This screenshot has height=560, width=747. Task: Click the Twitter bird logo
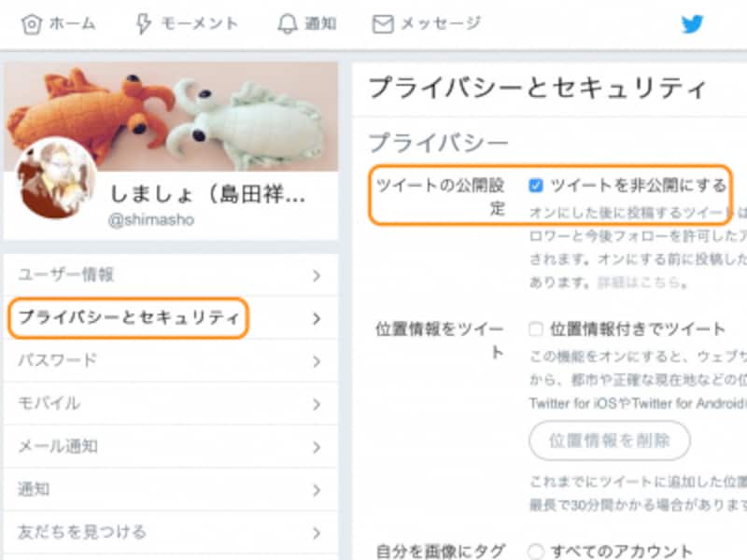pos(694,22)
